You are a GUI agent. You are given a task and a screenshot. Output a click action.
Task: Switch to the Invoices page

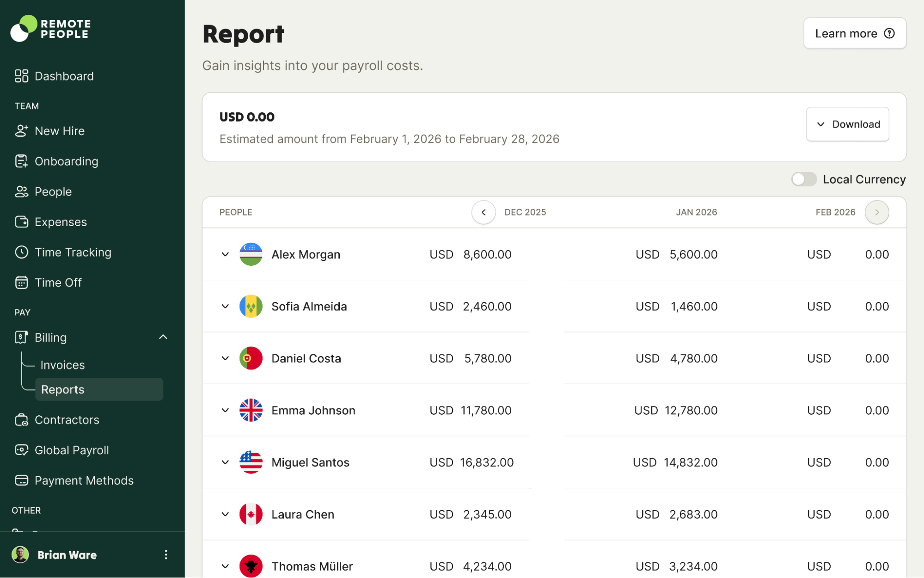click(62, 365)
